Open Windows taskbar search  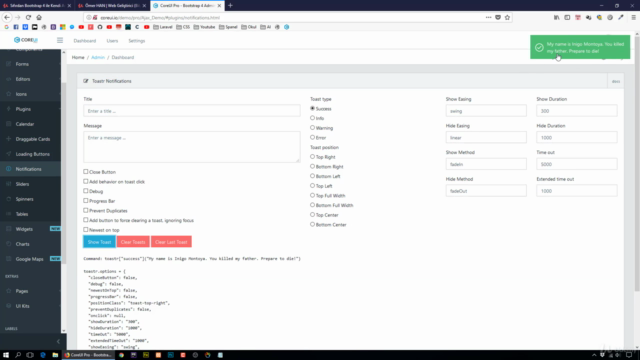(x=18, y=355)
